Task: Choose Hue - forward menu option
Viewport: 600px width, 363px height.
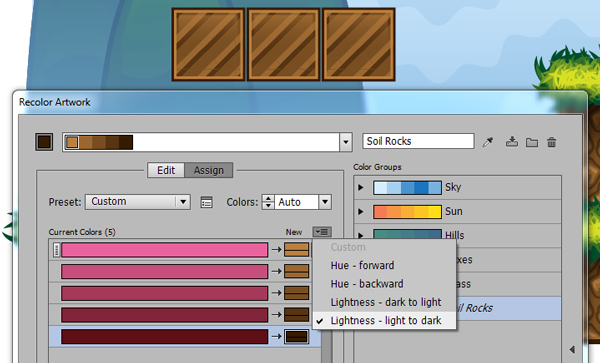Action: 362,265
